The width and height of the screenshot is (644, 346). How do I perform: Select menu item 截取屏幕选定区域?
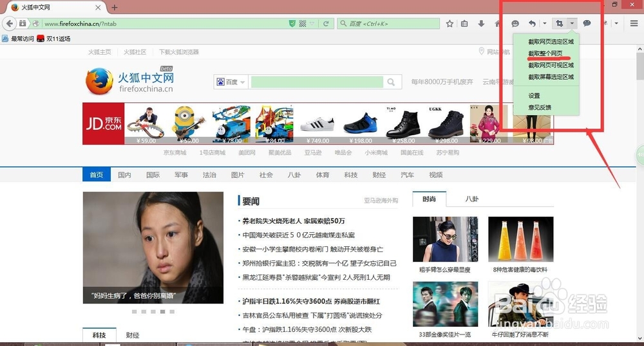pyautogui.click(x=551, y=77)
